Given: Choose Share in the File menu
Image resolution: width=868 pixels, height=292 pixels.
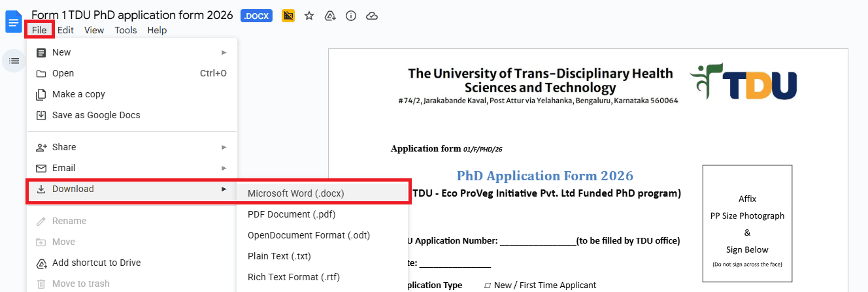Looking at the screenshot, I should (132, 147).
